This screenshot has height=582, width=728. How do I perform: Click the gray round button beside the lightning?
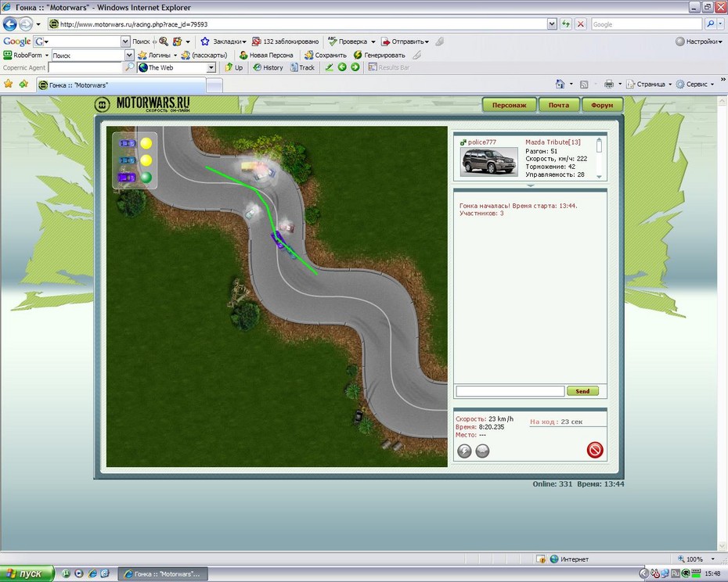click(482, 451)
